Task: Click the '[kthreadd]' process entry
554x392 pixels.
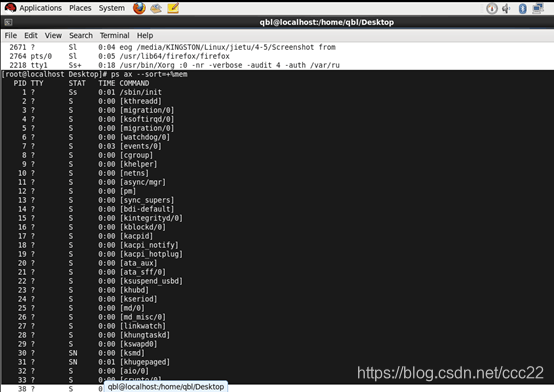Action: pos(141,101)
